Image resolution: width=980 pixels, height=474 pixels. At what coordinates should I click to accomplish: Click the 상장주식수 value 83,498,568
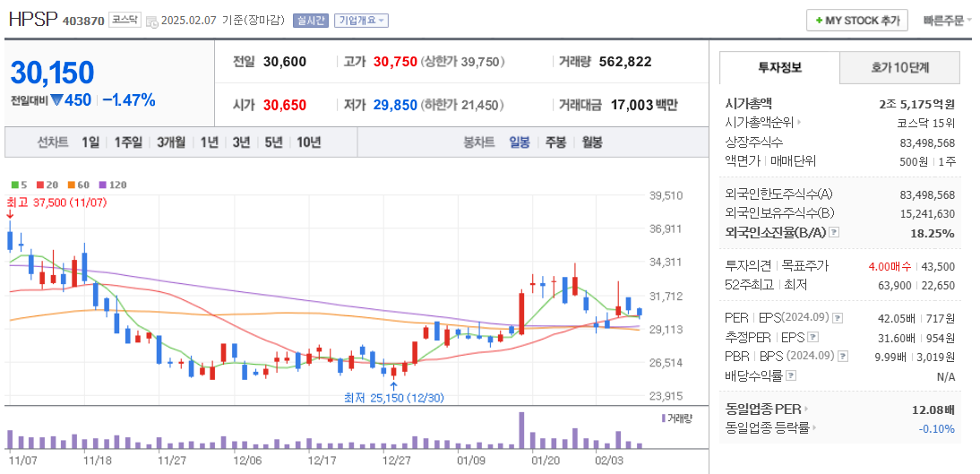(x=927, y=142)
